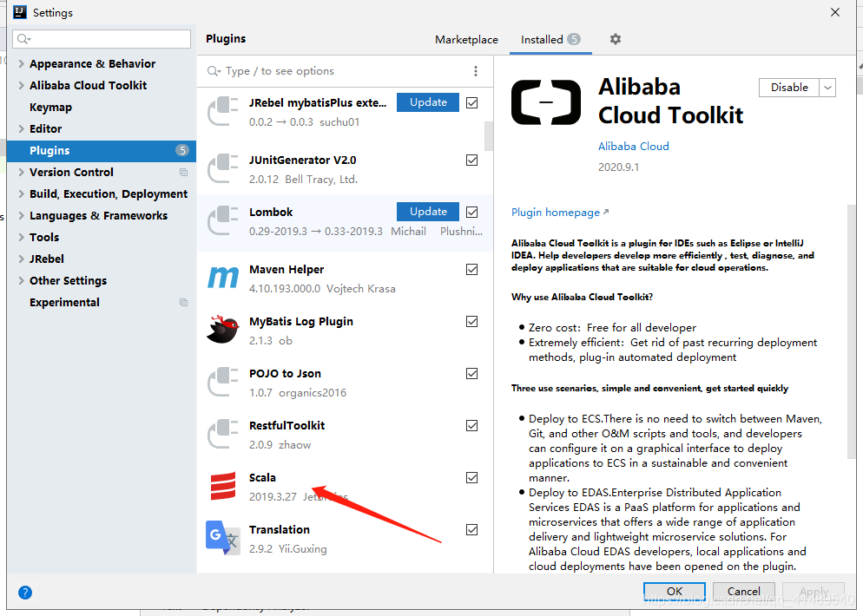Select Keymap in settings tree
The image size is (863, 616).
(50, 108)
